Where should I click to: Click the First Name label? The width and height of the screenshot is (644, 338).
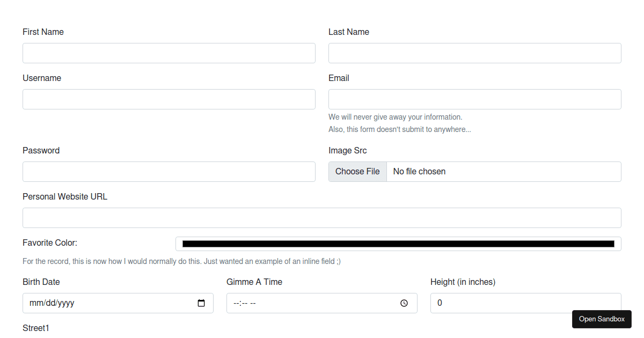[43, 32]
